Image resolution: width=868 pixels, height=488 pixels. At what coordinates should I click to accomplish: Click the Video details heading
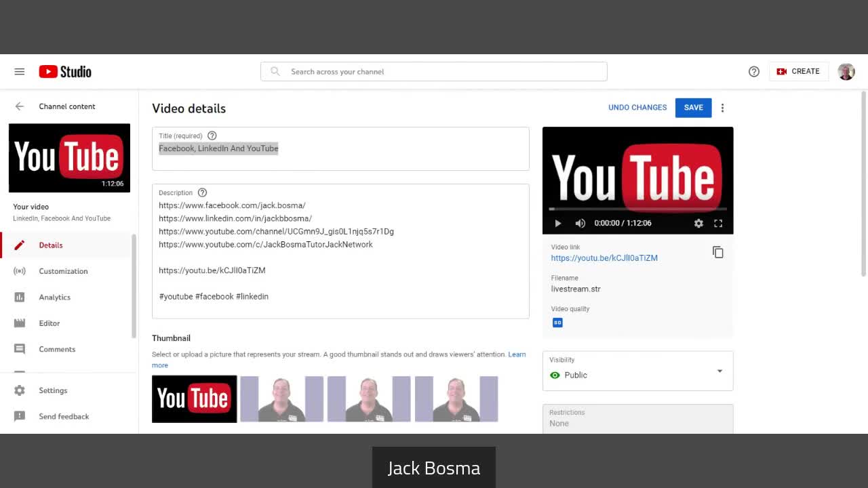pyautogui.click(x=189, y=108)
